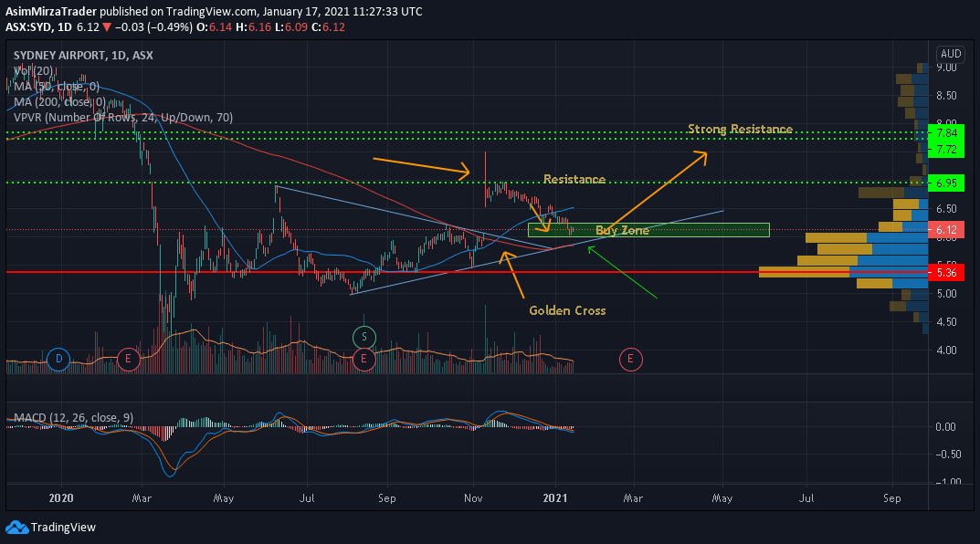The width and height of the screenshot is (980, 544).
Task: Select the MACD (12, 26, close, 9) label
Action: [x=74, y=418]
